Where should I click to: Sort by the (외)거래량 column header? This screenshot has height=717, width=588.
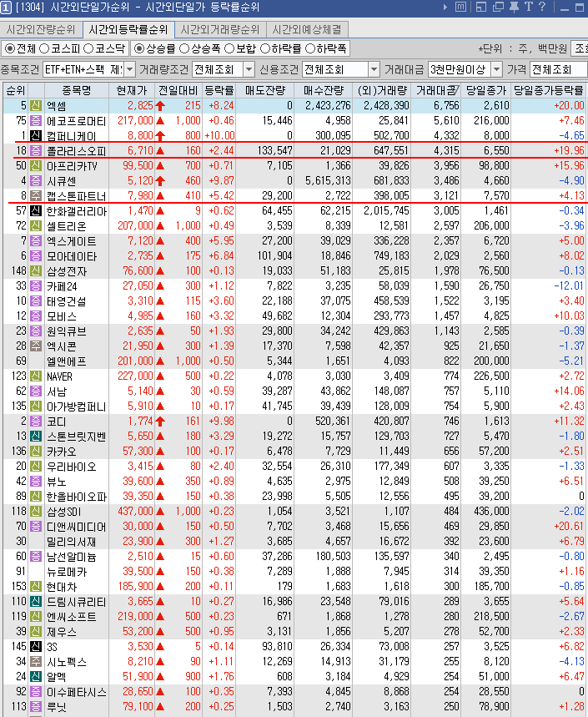click(x=382, y=90)
